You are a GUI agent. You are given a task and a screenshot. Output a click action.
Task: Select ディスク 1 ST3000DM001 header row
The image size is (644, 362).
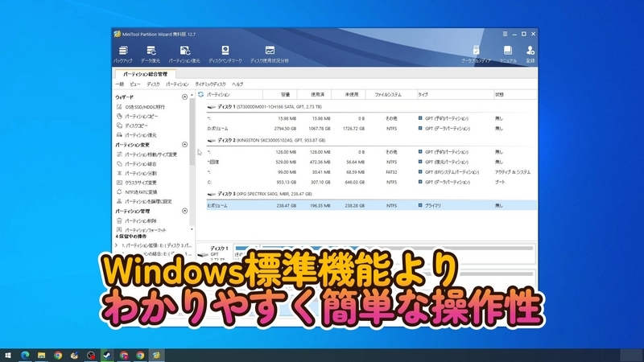click(x=371, y=107)
